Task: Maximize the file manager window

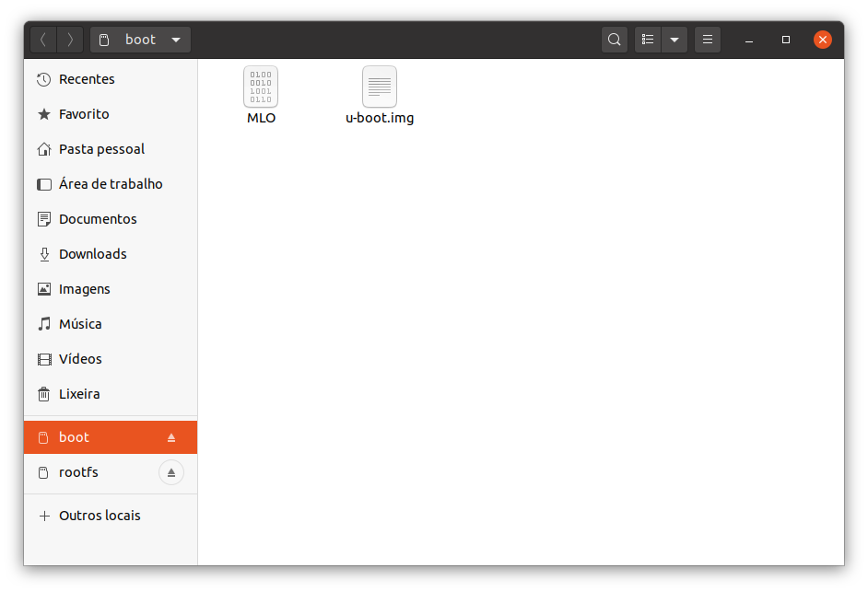Action: (785, 40)
